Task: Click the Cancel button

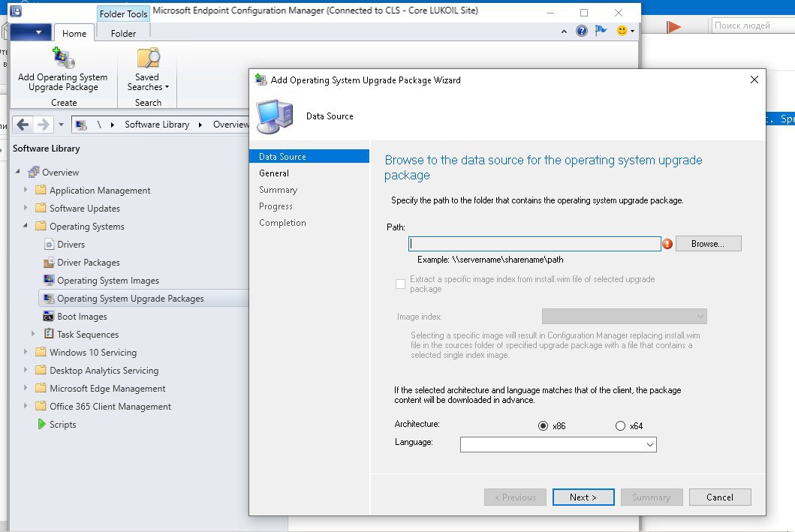Action: (x=720, y=497)
